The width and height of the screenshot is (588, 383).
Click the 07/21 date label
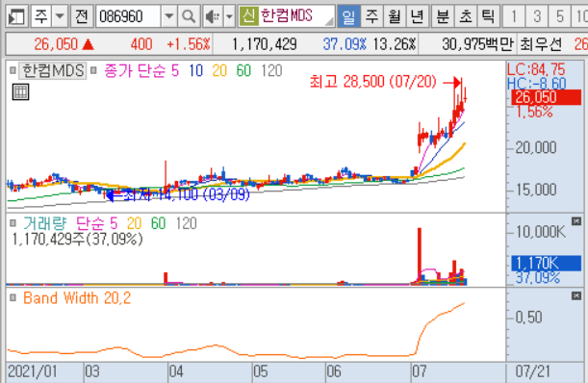click(x=533, y=371)
